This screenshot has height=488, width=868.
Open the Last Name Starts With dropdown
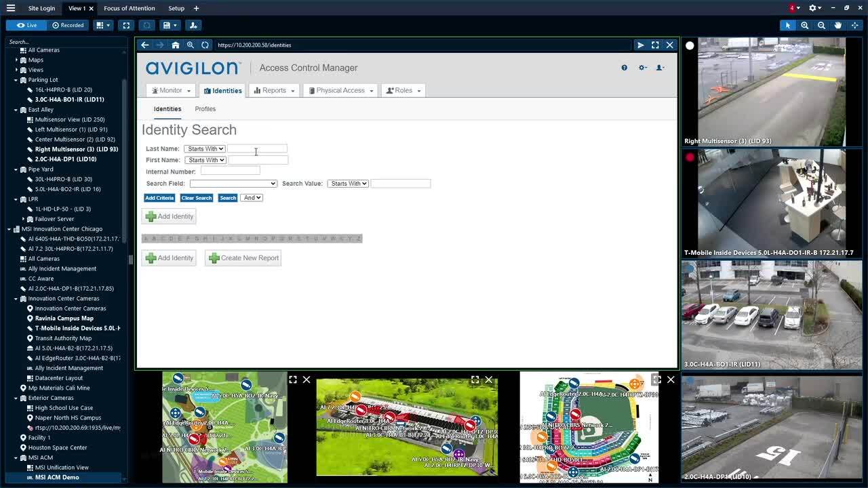coord(205,148)
